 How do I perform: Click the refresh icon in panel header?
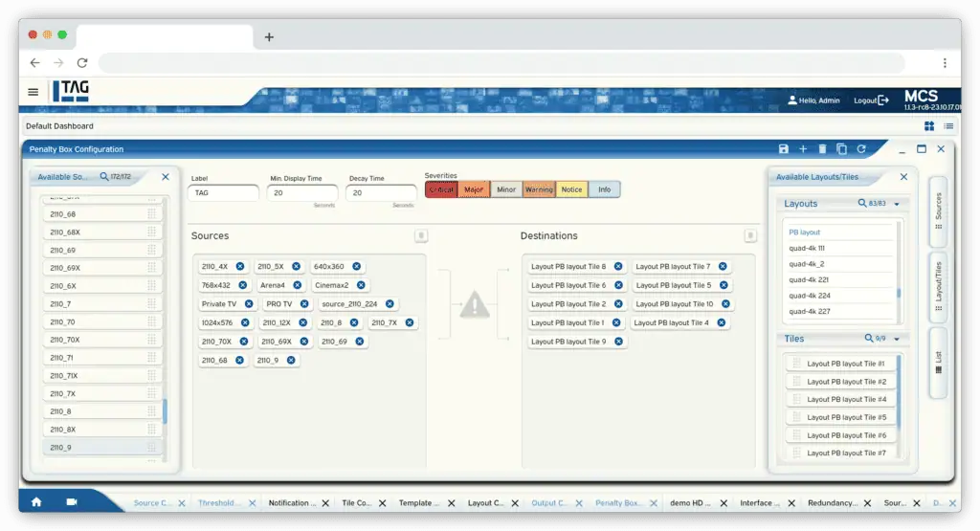pos(860,149)
